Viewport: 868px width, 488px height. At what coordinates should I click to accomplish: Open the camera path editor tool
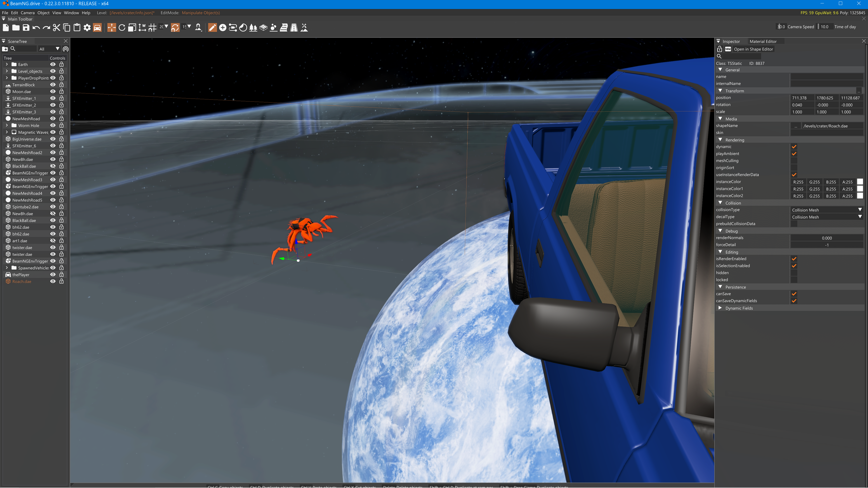coord(233,28)
